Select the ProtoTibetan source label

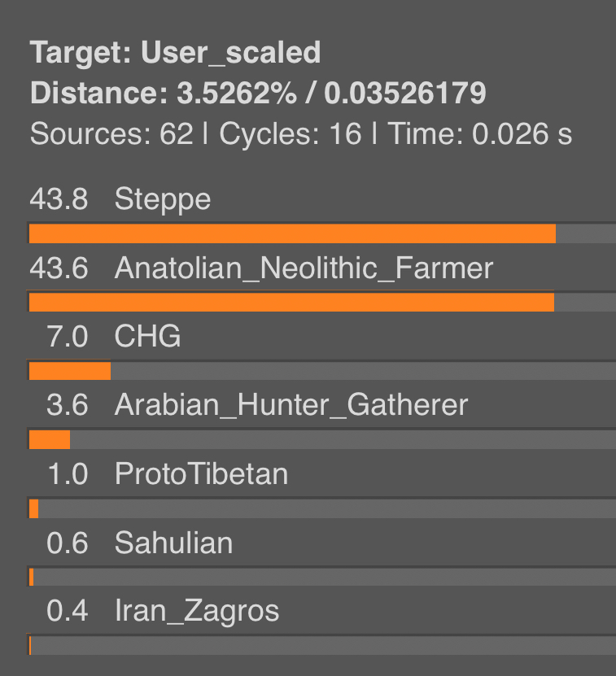pyautogui.click(x=201, y=473)
